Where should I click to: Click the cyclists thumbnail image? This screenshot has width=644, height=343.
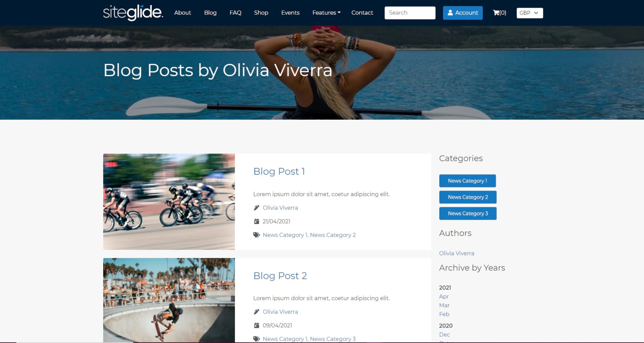[169, 202]
